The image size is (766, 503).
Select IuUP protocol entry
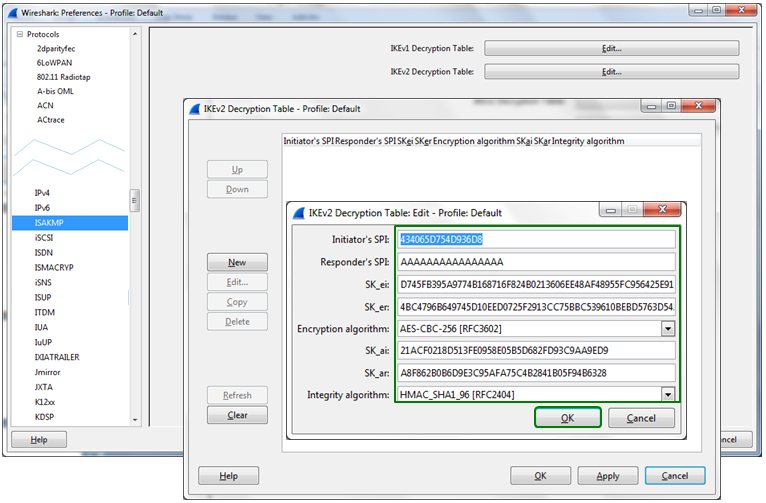(43, 342)
